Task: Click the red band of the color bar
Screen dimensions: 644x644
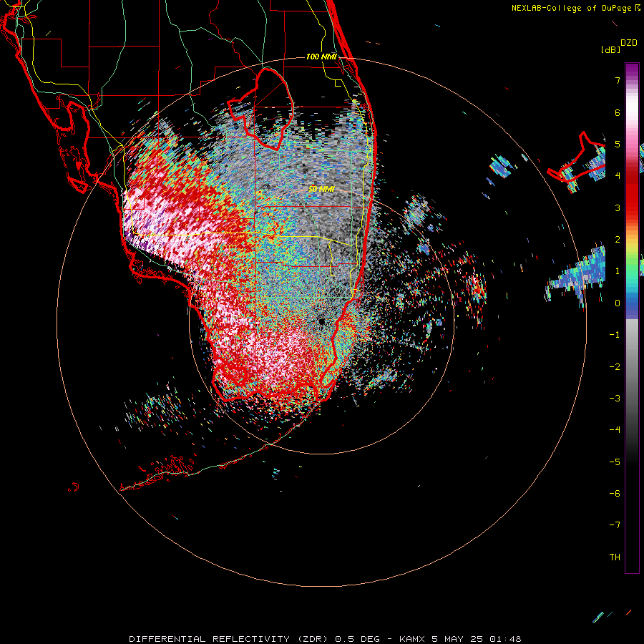Action: (x=632, y=193)
